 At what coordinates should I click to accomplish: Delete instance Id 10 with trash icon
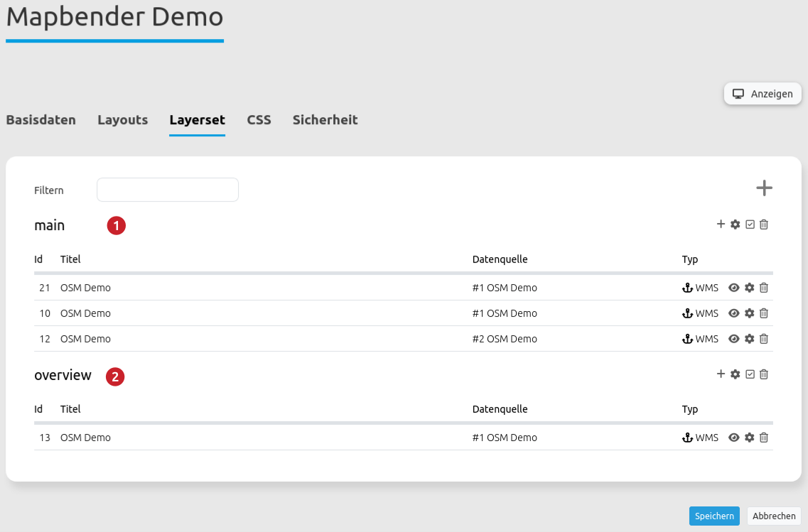pos(764,313)
